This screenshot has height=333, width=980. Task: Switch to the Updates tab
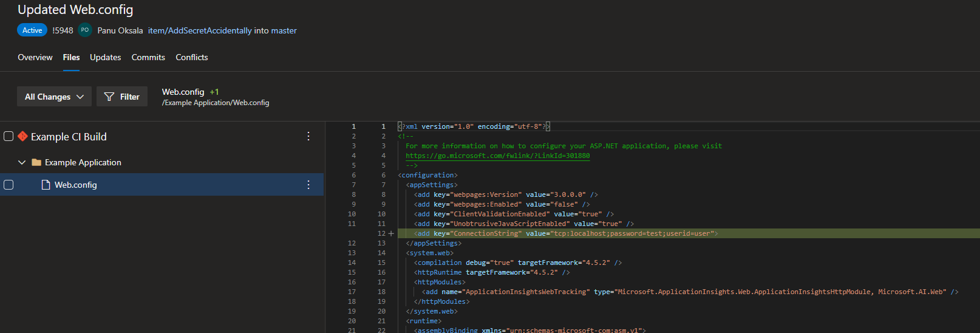pos(105,57)
